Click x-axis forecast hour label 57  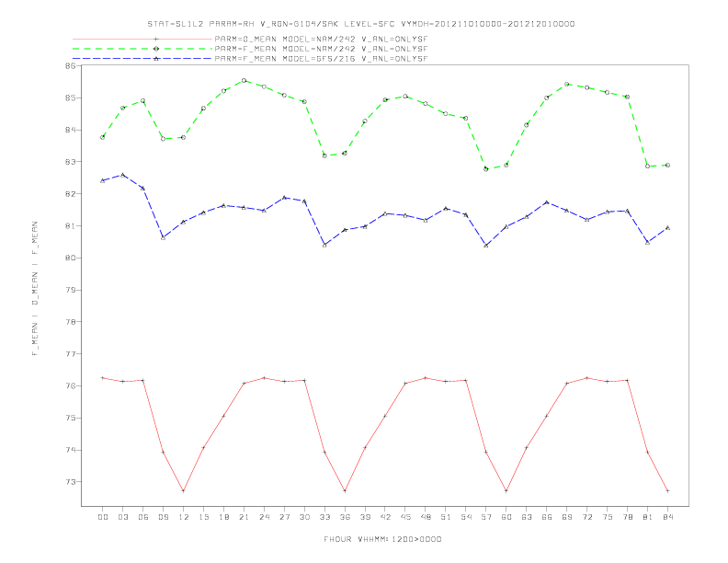pyautogui.click(x=486, y=517)
